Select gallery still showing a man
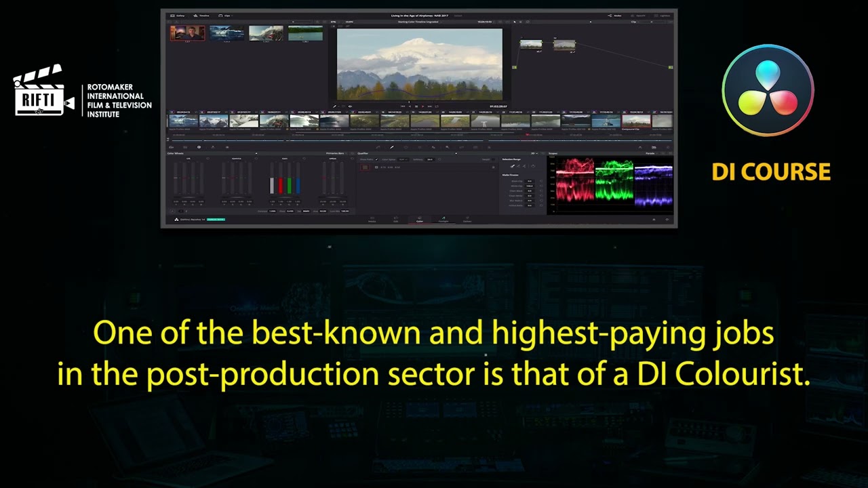 click(187, 33)
